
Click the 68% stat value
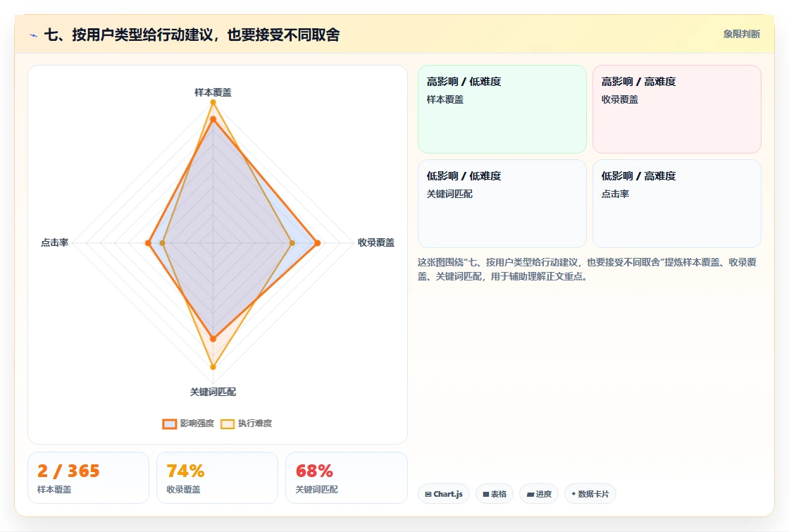click(x=314, y=471)
